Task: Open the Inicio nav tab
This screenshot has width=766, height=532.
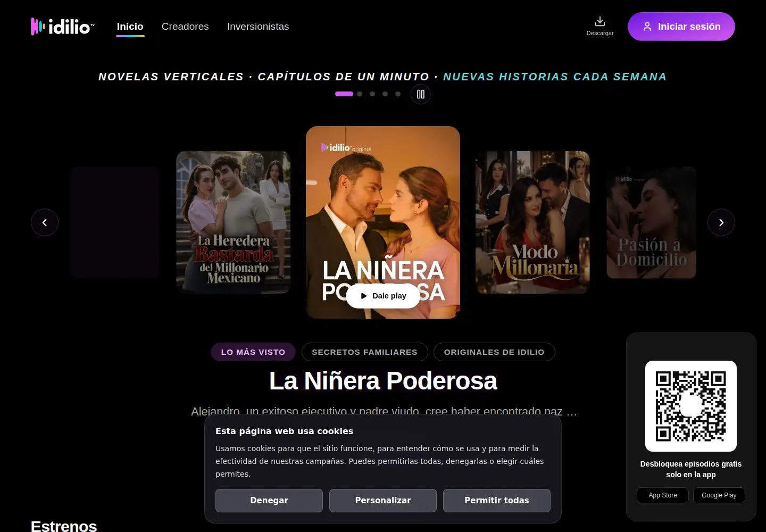Action: click(x=130, y=27)
